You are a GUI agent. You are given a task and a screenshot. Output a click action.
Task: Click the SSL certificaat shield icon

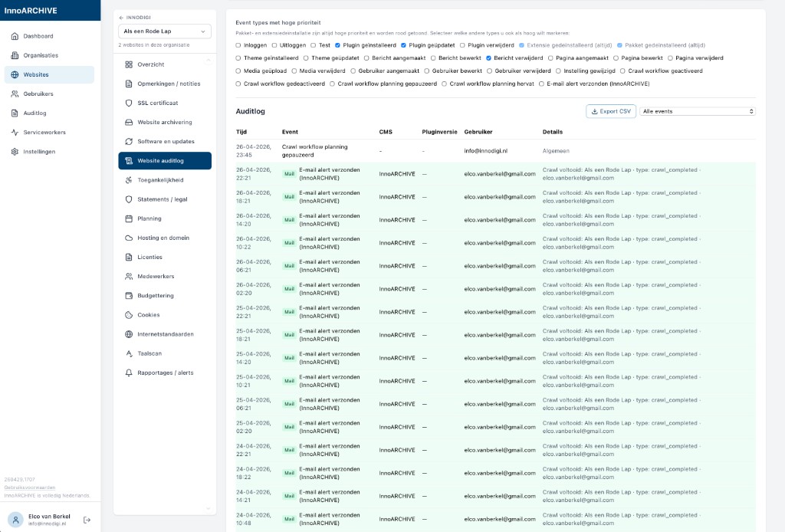tap(130, 103)
